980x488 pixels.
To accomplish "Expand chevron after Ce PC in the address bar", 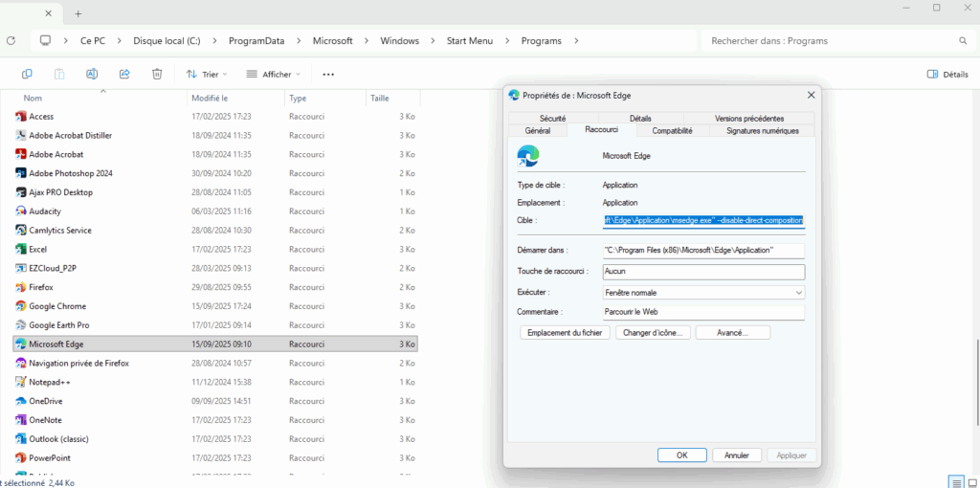I will click(120, 40).
